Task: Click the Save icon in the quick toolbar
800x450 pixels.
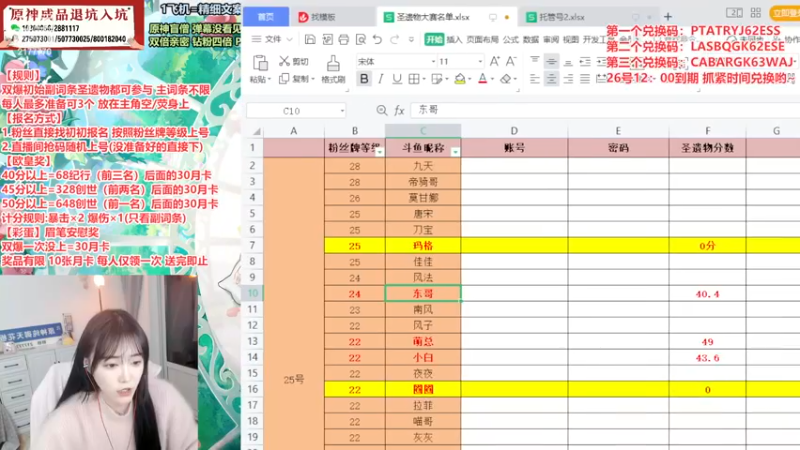Action: pyautogui.click(x=310, y=39)
